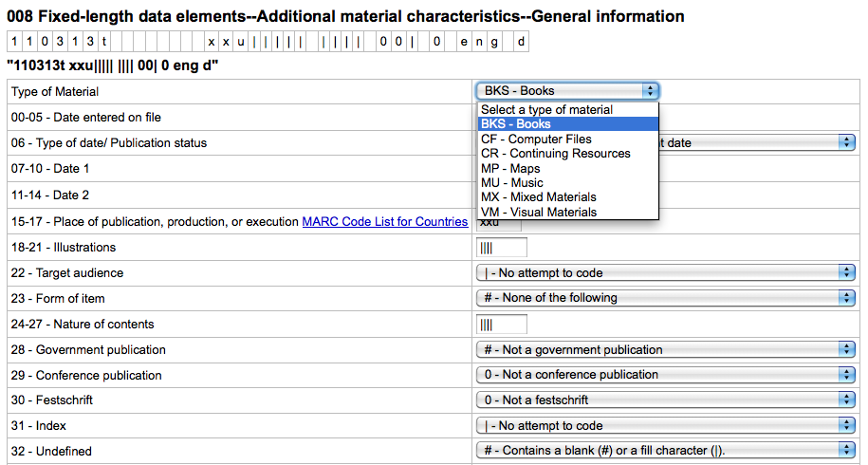Expand the Target audience dropdown

tap(666, 272)
